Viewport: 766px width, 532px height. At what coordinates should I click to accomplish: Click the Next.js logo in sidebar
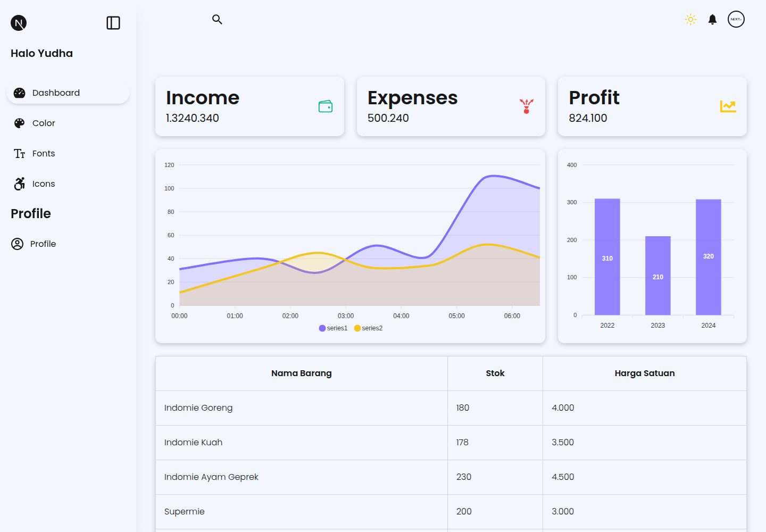point(19,23)
